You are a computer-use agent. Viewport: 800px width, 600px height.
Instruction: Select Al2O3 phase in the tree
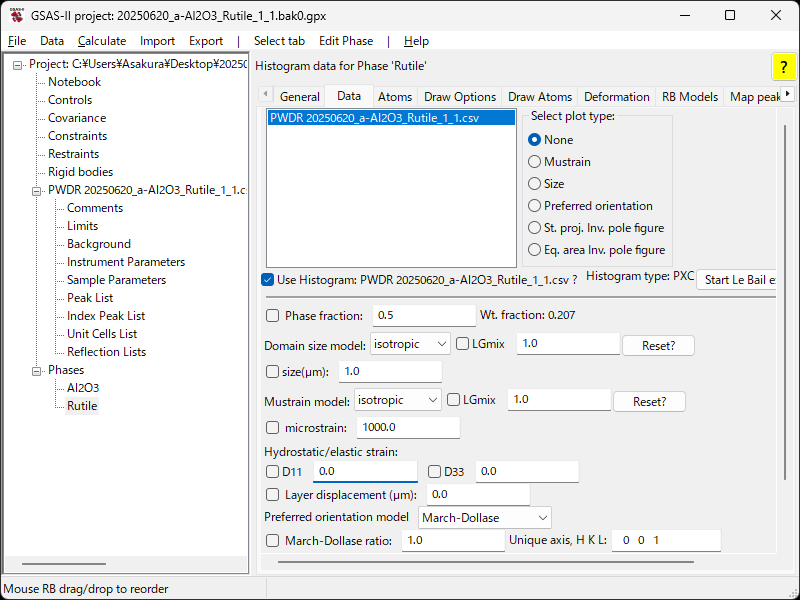point(83,388)
